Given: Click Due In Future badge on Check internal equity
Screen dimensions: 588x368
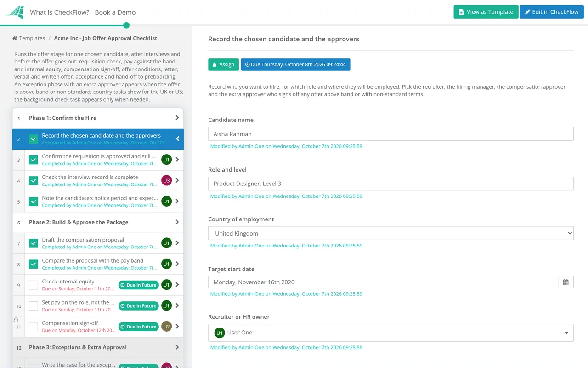Looking at the screenshot, I should tap(138, 285).
